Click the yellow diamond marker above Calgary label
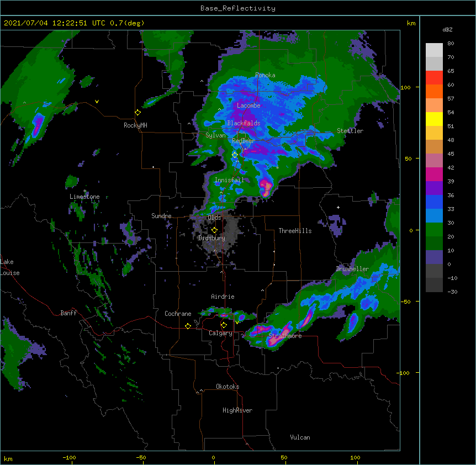Screen dimensions: 476x465 [x=224, y=325]
